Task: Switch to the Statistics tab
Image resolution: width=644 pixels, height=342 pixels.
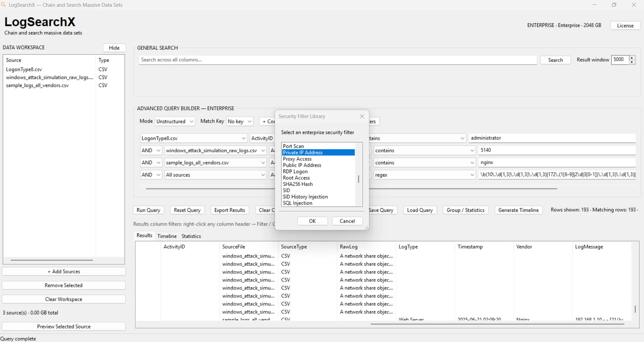Action: [x=191, y=236]
